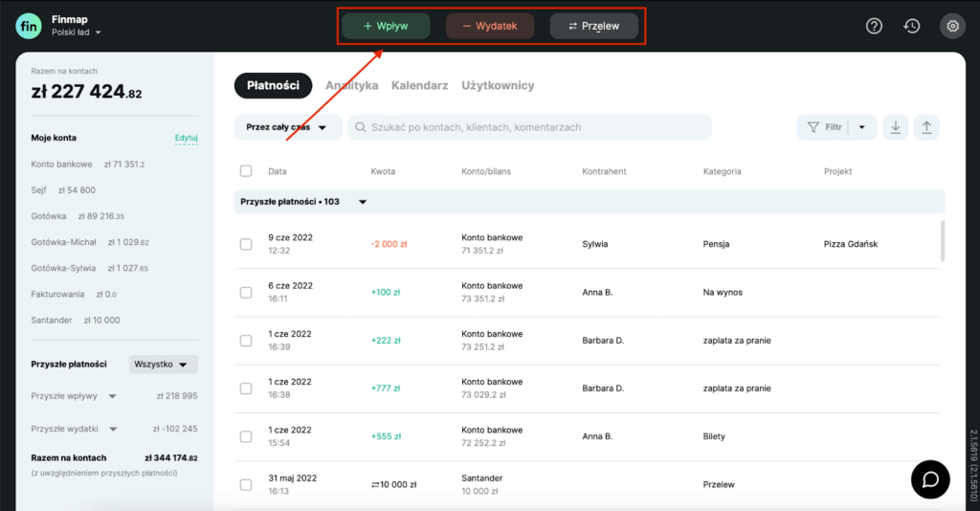
Task: Click the 10 000 zł transfer amount
Action: 393,485
